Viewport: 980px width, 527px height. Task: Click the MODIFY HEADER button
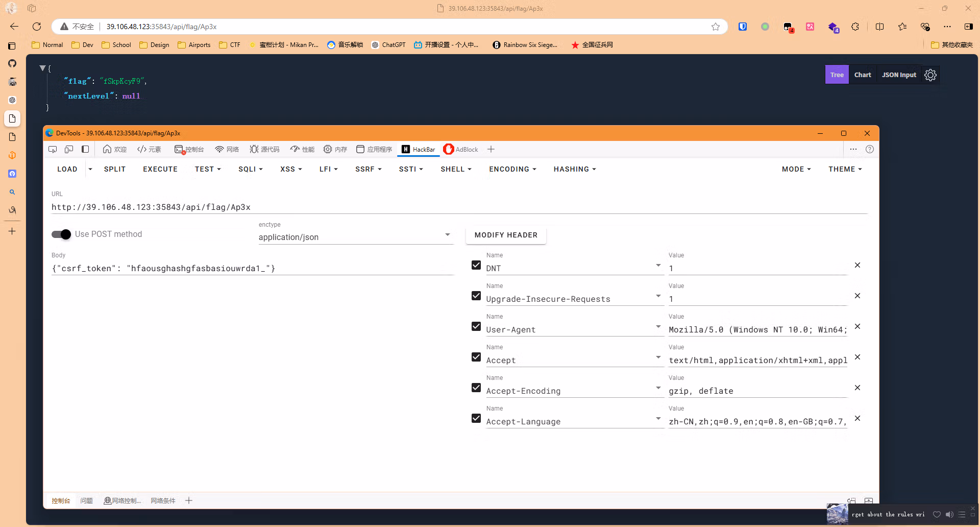coord(506,235)
